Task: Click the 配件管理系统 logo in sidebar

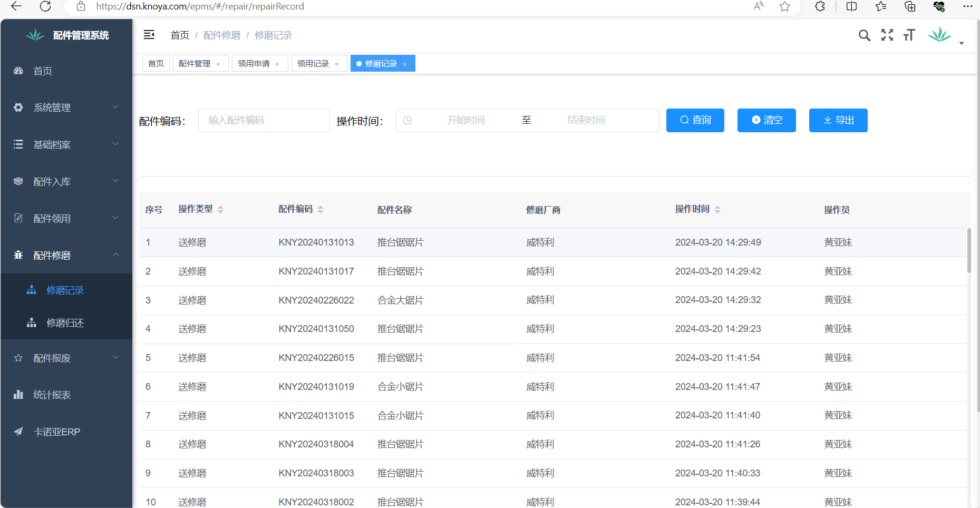Action: (67, 35)
